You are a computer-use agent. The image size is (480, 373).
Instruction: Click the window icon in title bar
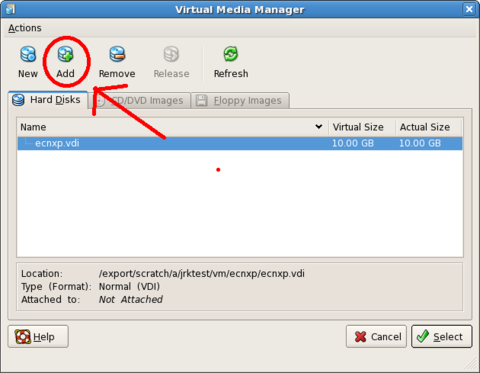pos(10,9)
